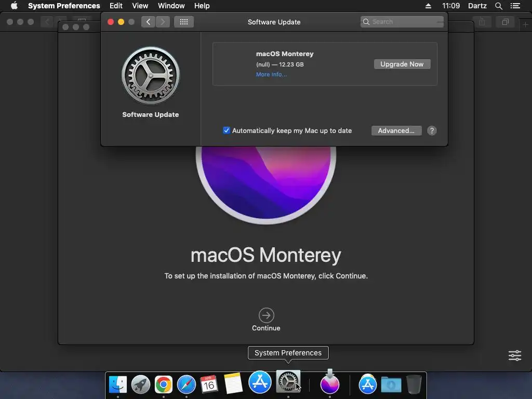The width and height of the screenshot is (532, 399).
Task: Close the Software Update window
Action: (x=111, y=22)
